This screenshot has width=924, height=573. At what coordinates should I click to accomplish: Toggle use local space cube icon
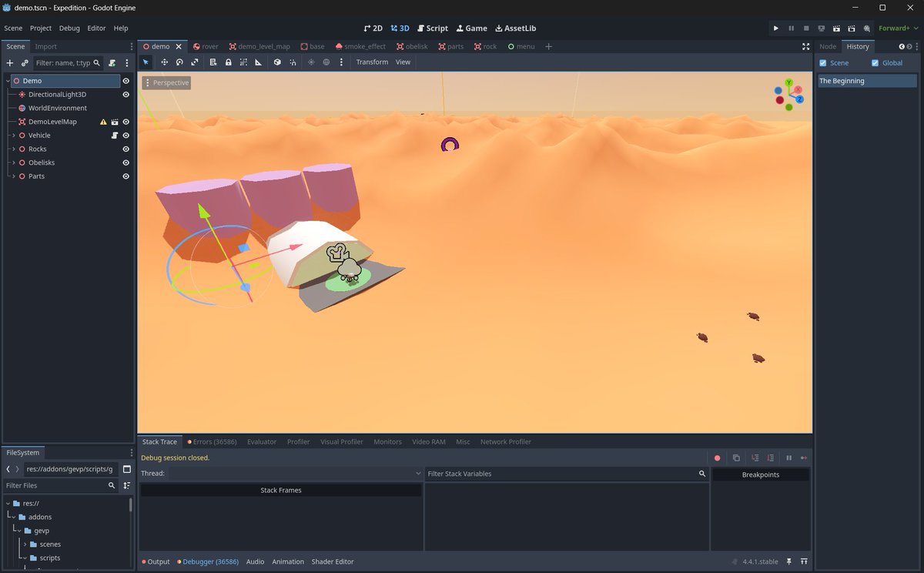tap(277, 62)
